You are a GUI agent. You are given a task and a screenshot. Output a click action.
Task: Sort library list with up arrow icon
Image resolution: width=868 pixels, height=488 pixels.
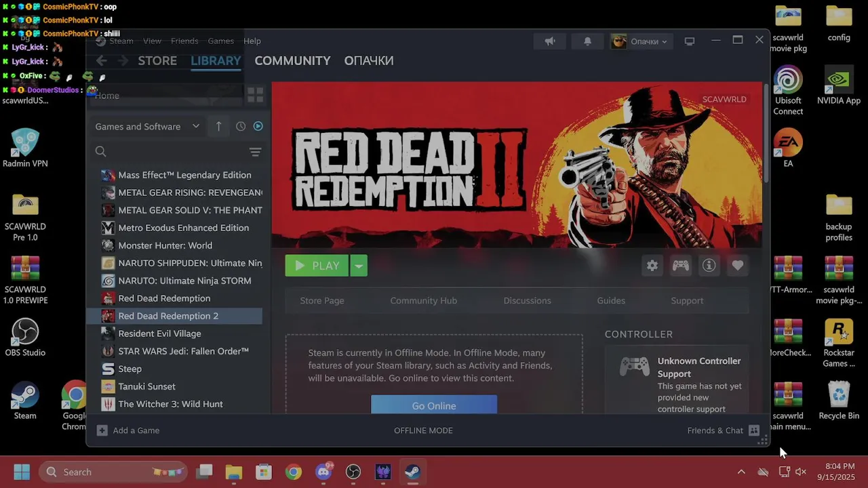pos(218,126)
